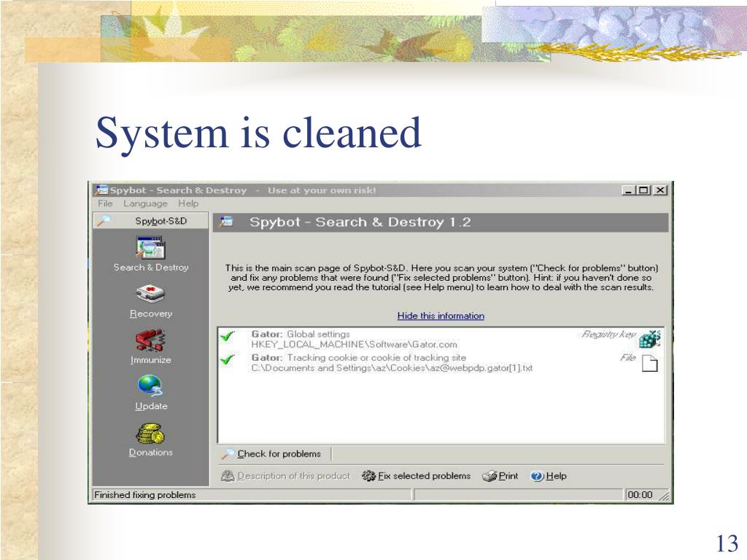Click the Recovery sidebar label
The height and width of the screenshot is (560, 747).
point(151,314)
